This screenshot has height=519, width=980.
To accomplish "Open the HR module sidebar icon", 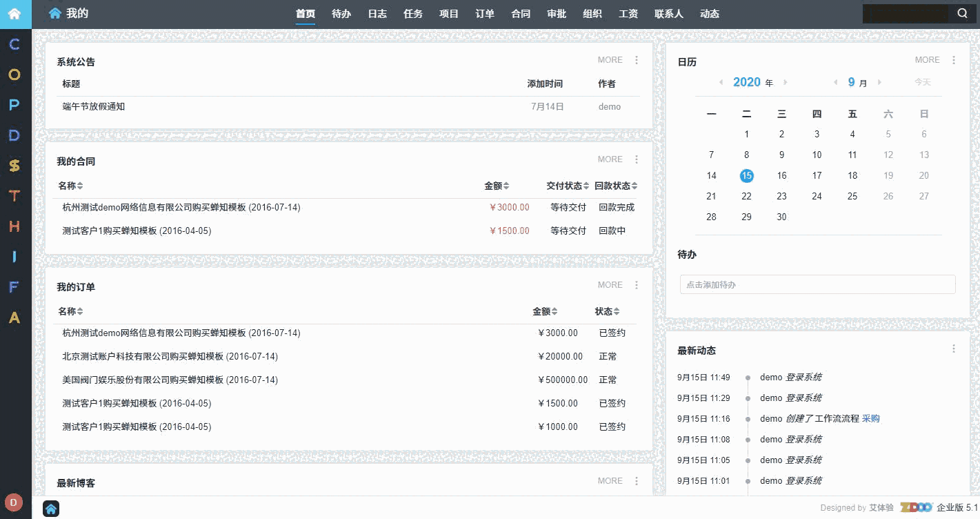I will pos(14,226).
